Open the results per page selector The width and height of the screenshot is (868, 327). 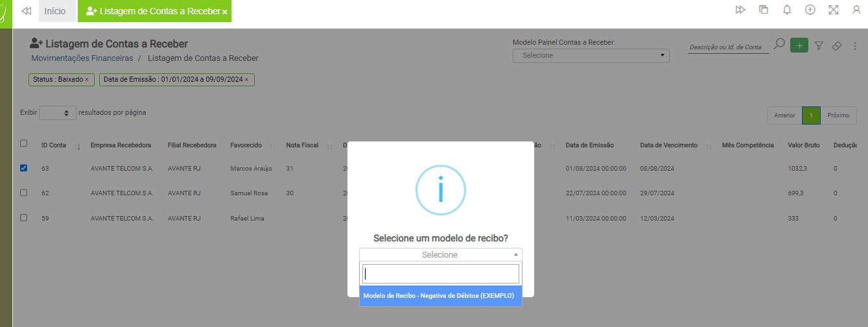(x=58, y=113)
